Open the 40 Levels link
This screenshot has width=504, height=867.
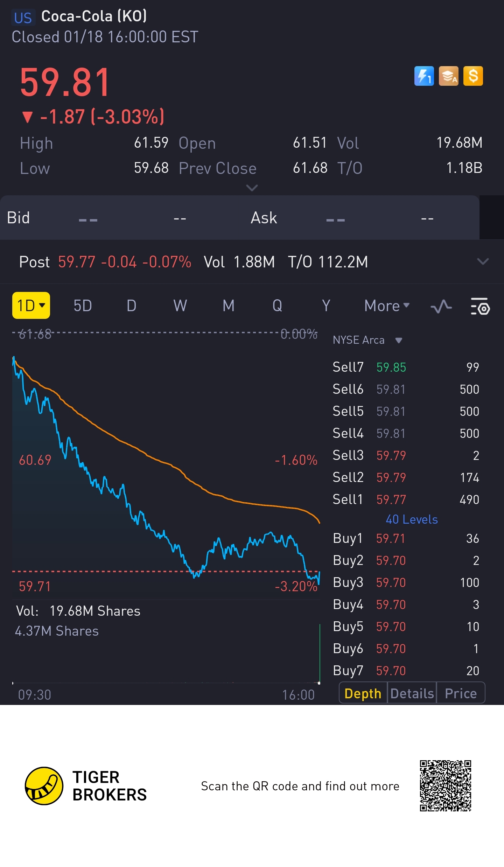412,519
